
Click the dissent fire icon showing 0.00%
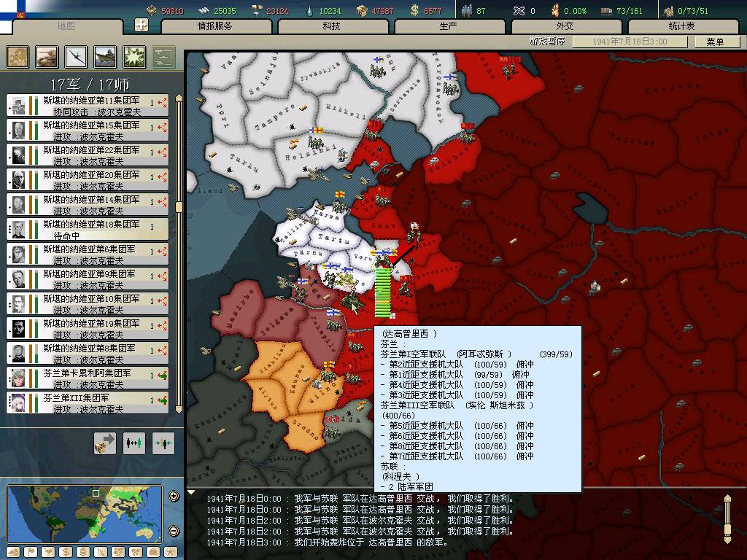[x=555, y=10]
